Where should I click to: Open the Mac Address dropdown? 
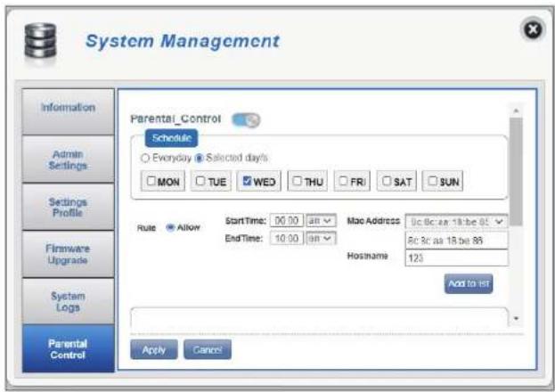click(457, 222)
